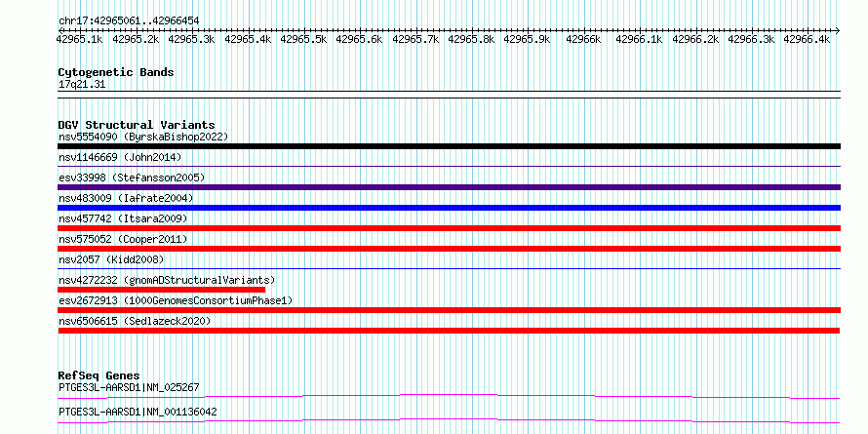Click the 42966.1k ruler tick label
The width and height of the screenshot is (868, 434).
pyautogui.click(x=640, y=39)
